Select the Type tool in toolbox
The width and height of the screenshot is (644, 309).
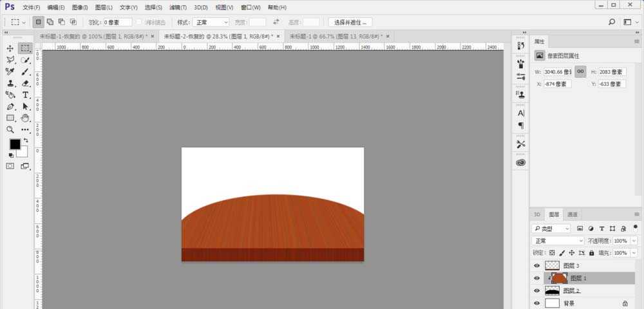[26, 95]
